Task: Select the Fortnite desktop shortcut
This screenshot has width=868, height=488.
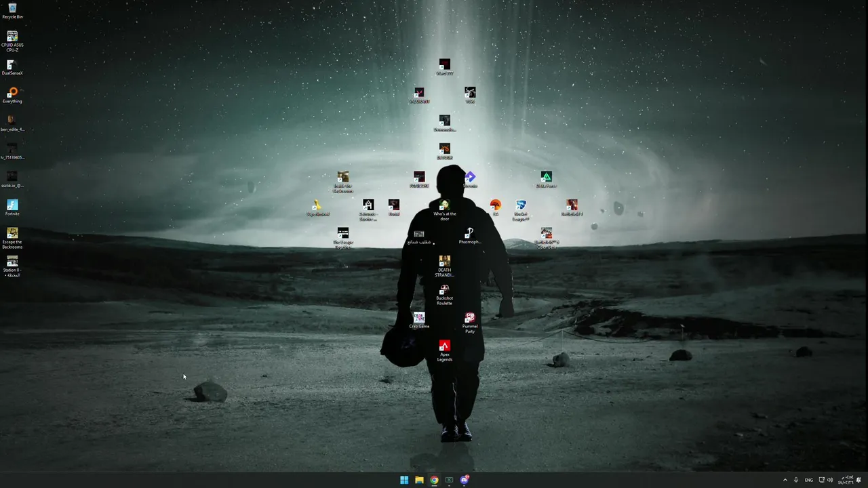Action: 12,207
